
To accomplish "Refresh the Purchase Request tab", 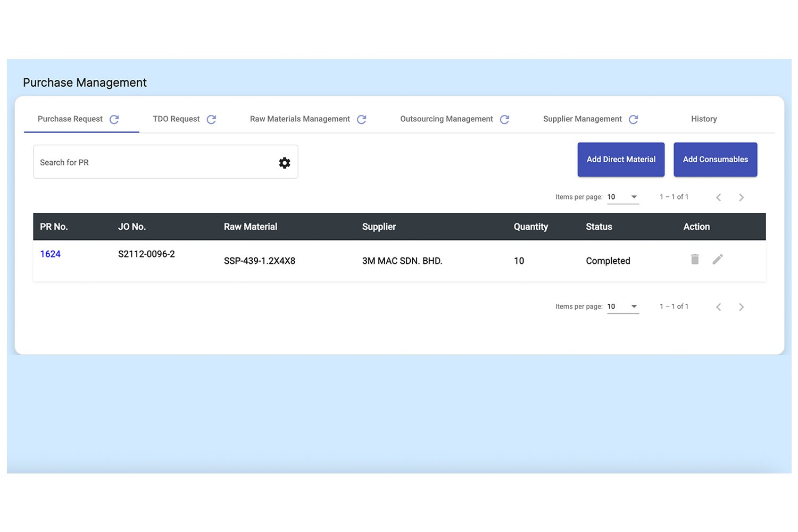I will coord(114,120).
